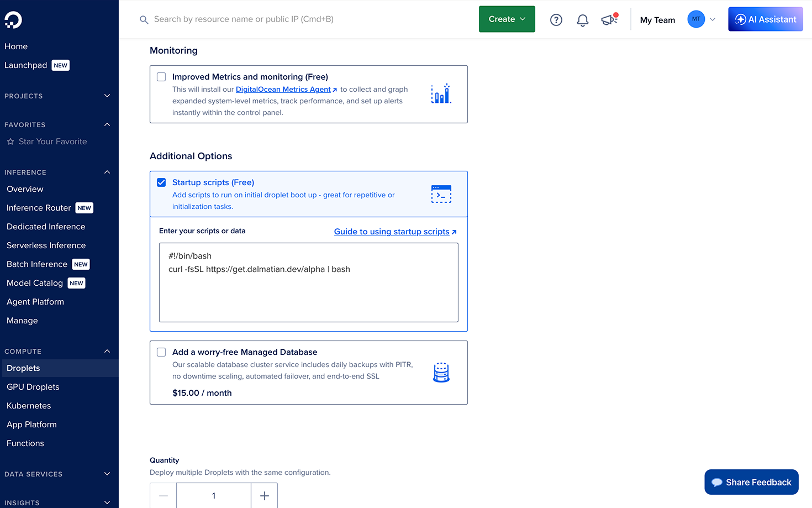
Task: Open Dedicated Inference in sidebar
Action: click(46, 227)
